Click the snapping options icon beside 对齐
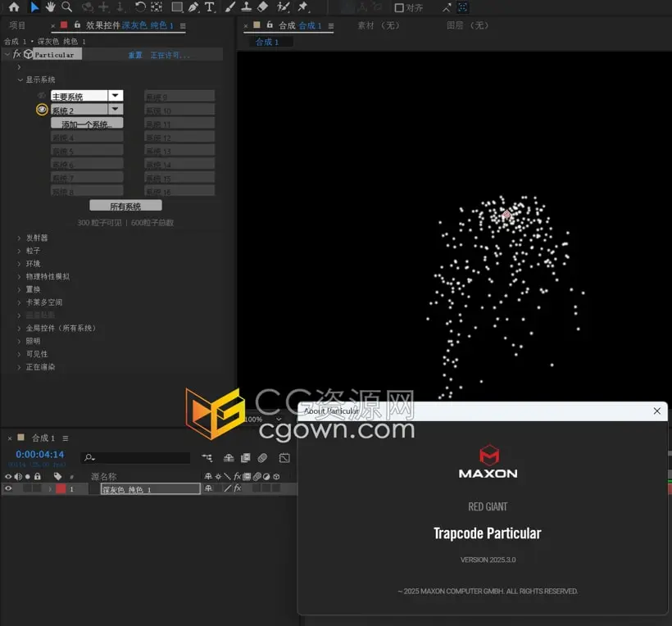This screenshot has height=626, width=672. point(447,7)
